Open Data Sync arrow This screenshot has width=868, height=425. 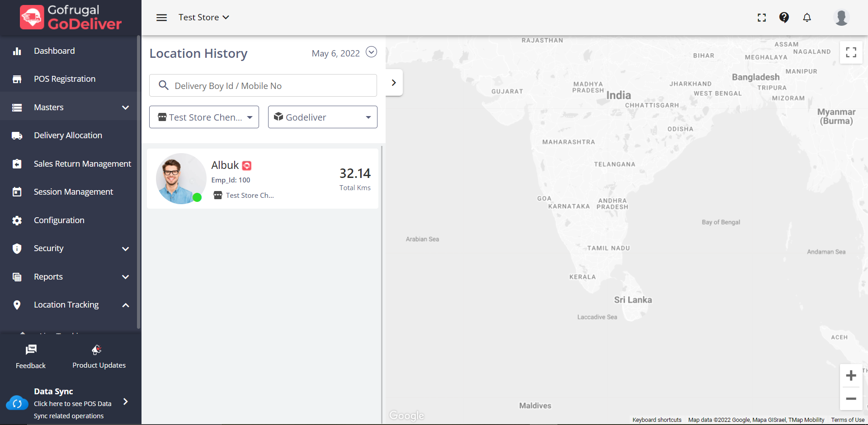126,402
